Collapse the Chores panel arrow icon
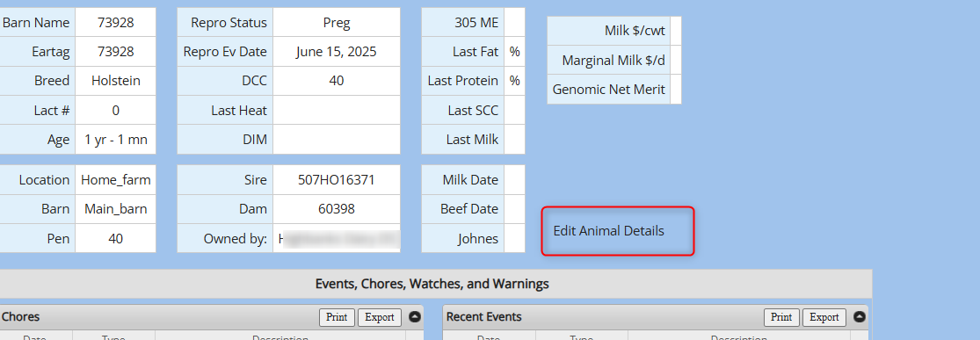 (x=414, y=317)
